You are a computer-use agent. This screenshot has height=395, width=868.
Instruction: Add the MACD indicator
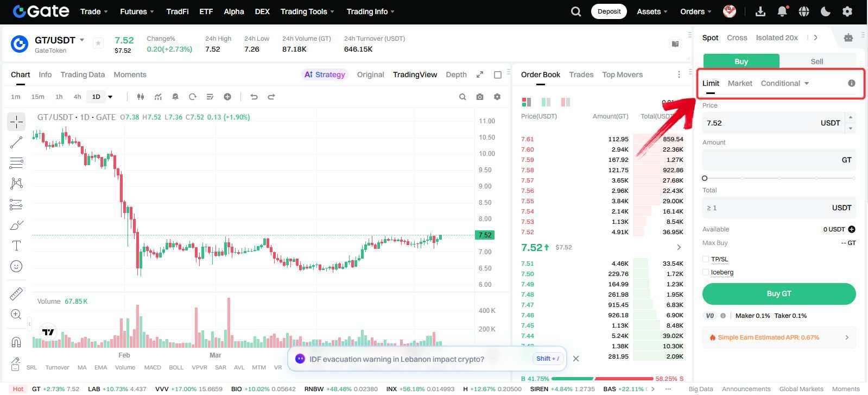[x=153, y=367]
